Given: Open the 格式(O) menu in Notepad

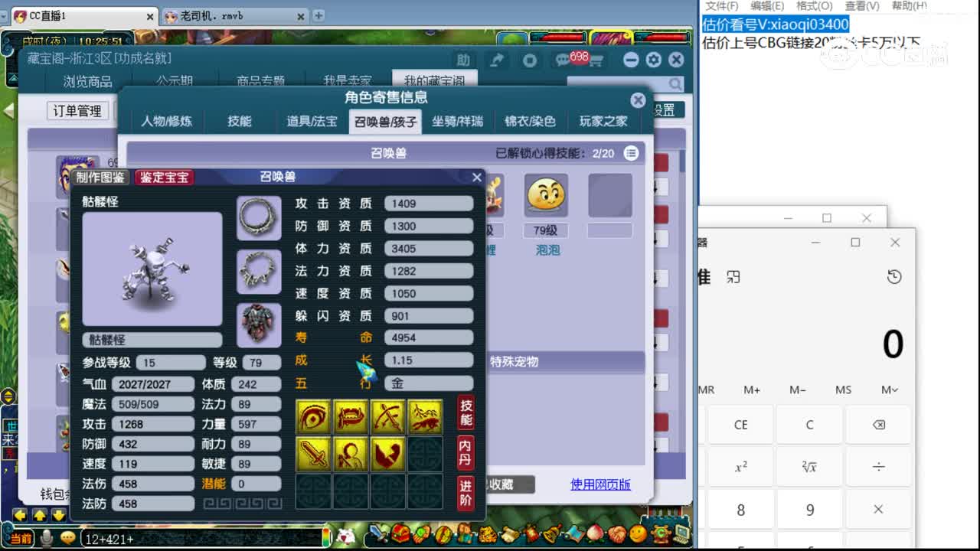Looking at the screenshot, I should pos(815,6).
